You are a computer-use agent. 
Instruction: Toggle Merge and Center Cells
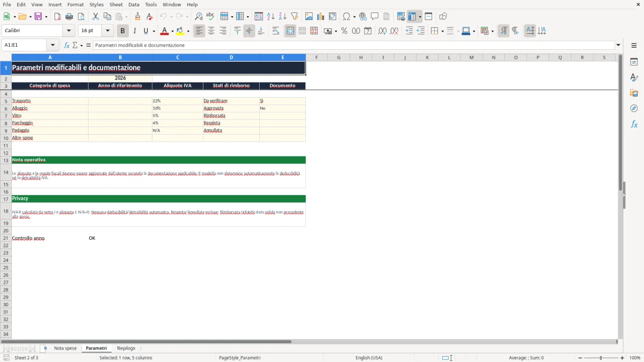pyautogui.click(x=290, y=31)
